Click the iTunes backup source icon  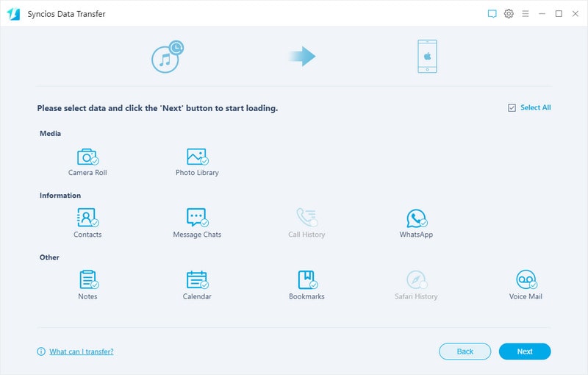[168, 57]
